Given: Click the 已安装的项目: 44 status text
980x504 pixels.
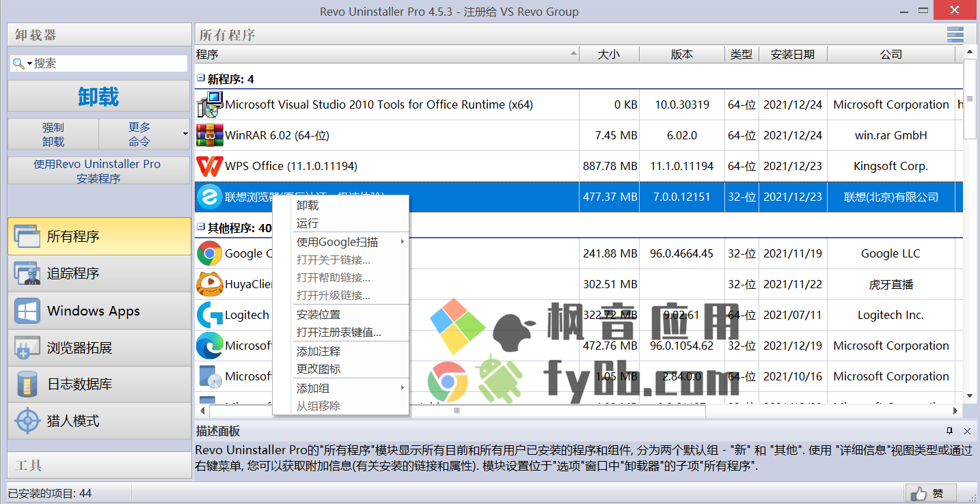Looking at the screenshot, I should [x=50, y=493].
